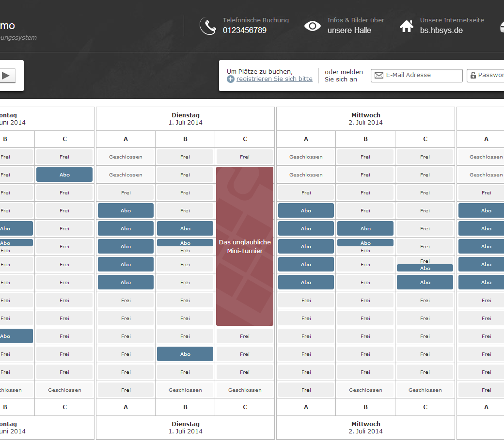This screenshot has width=504, height=447.
Task: Open the 'Das unglaubliche Mini-Turnier' event block
Action: click(x=245, y=246)
